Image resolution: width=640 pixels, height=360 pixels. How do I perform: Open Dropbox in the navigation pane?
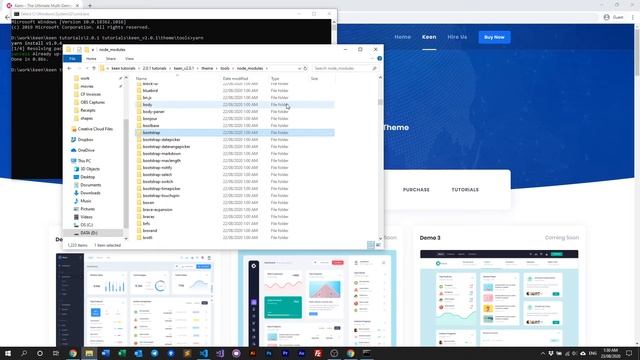(85, 140)
